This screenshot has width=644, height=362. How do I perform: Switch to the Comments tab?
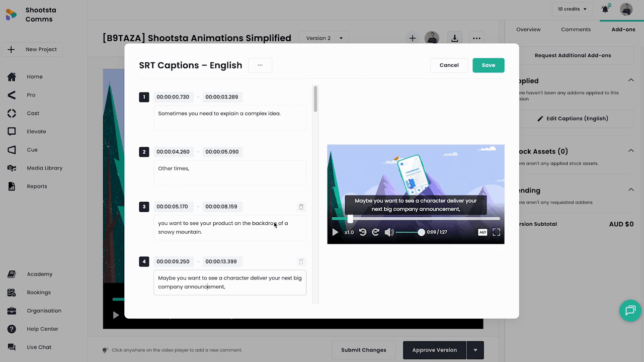[576, 29]
